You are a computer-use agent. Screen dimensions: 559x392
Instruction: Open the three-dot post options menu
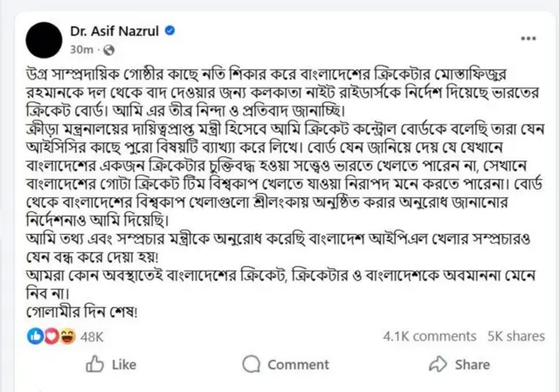529,38
